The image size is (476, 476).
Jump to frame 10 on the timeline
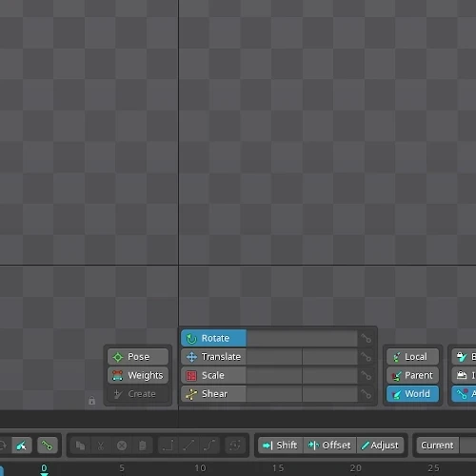click(x=200, y=468)
